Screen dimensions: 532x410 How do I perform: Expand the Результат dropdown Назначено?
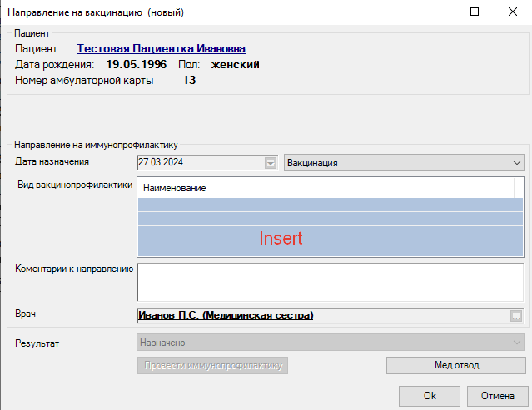331,343
